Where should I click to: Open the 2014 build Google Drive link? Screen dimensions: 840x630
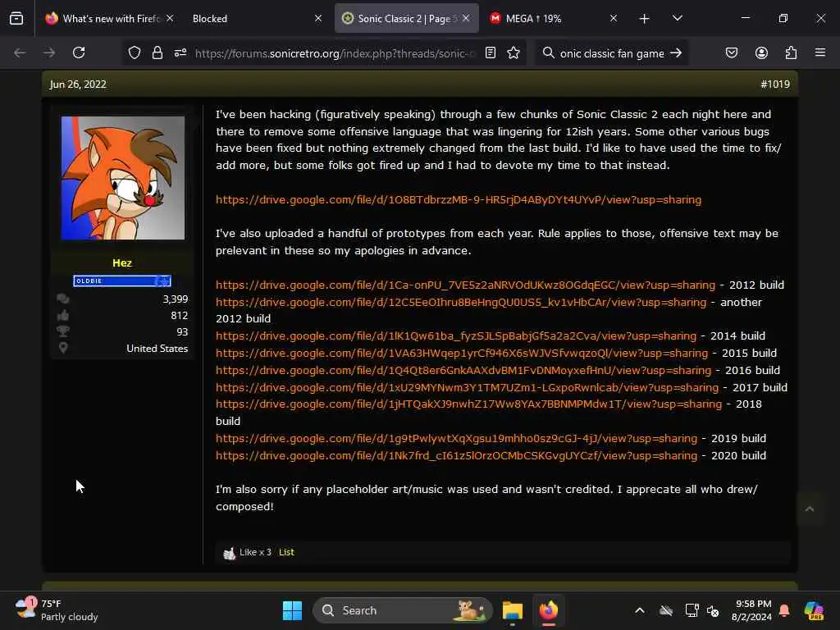456,336
